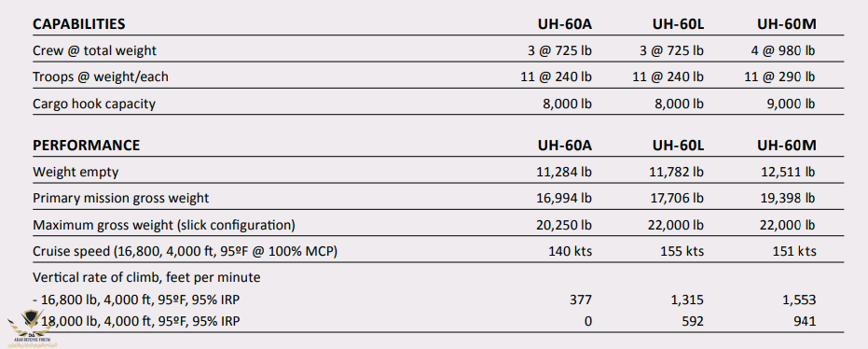Click the 11,284 lb weight empty value
The image size is (868, 349).
564,173
